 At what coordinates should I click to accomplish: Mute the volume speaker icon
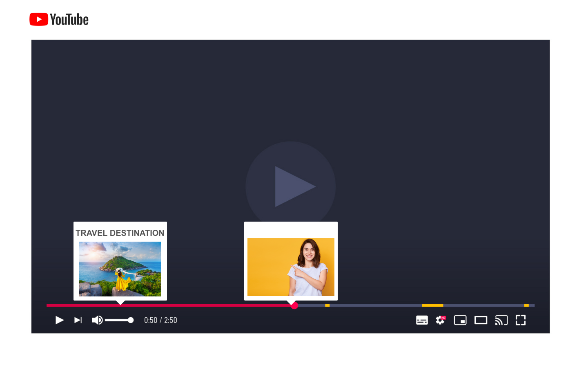pos(97,320)
